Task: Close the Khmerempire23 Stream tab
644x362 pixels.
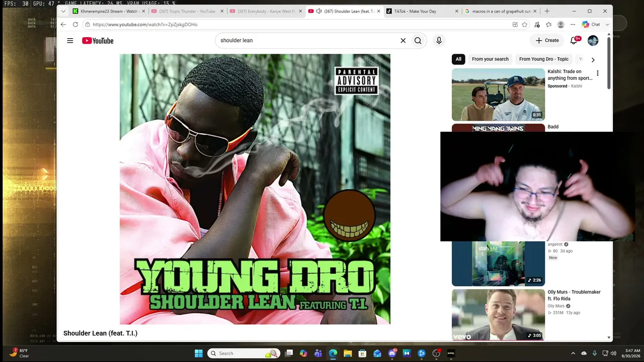Action: click(x=143, y=11)
